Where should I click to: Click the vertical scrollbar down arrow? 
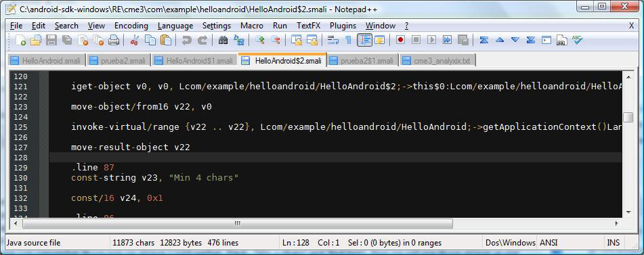coord(628,212)
